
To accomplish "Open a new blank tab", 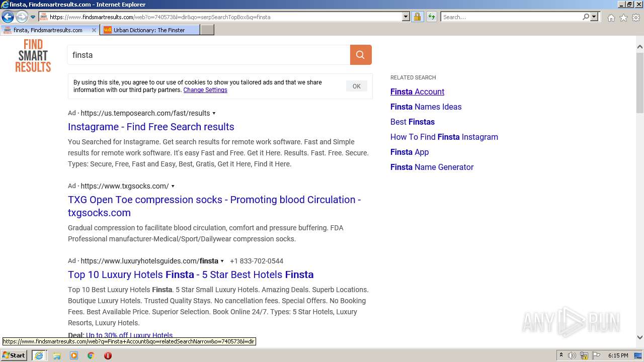I will (x=207, y=30).
